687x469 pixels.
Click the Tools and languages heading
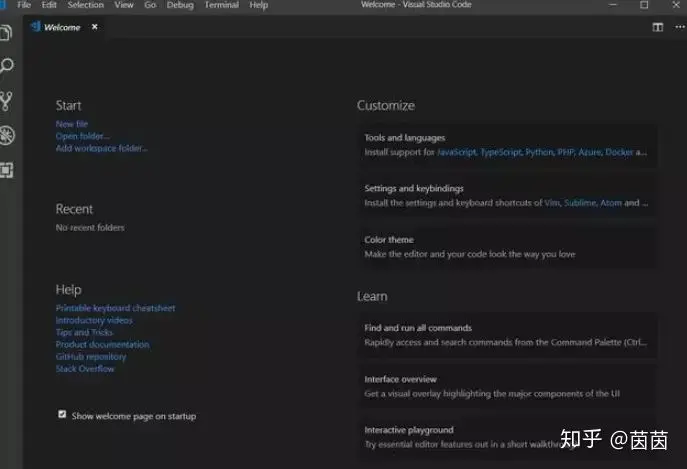pyautogui.click(x=405, y=138)
